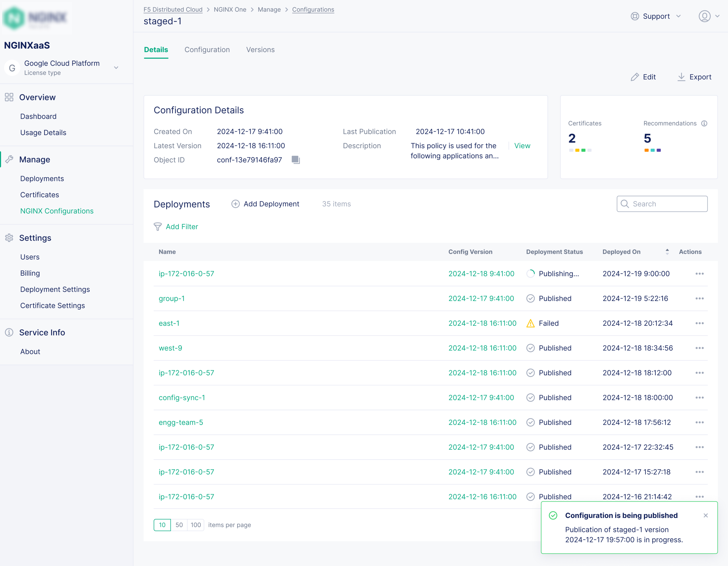Click the Edit pencil icon
Screen dimensions: 728x566
(635, 77)
